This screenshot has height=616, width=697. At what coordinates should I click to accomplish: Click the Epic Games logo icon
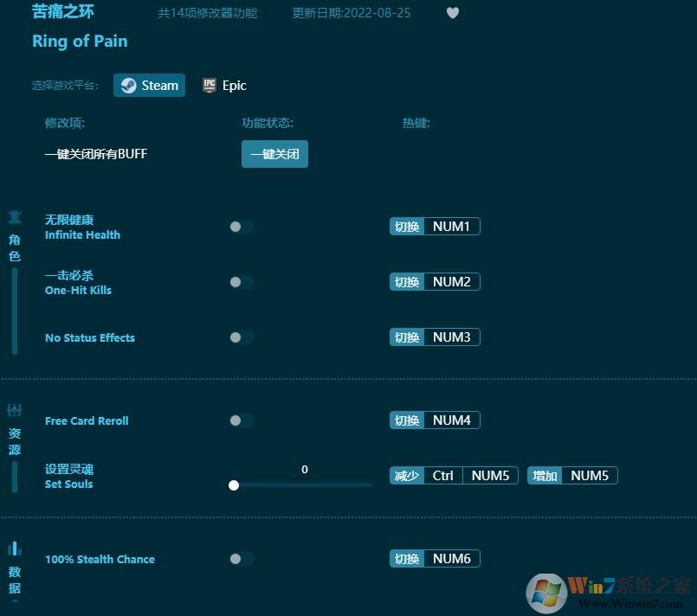210,85
